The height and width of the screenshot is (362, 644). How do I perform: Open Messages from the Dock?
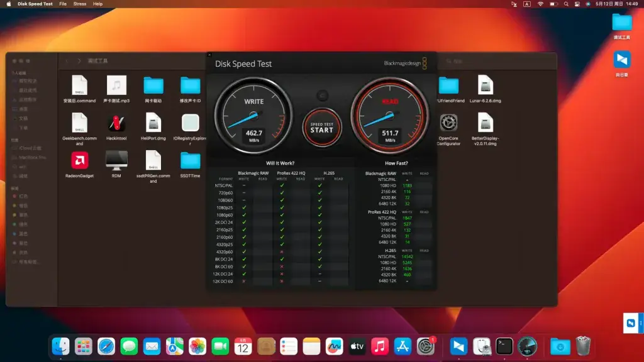[129, 346]
